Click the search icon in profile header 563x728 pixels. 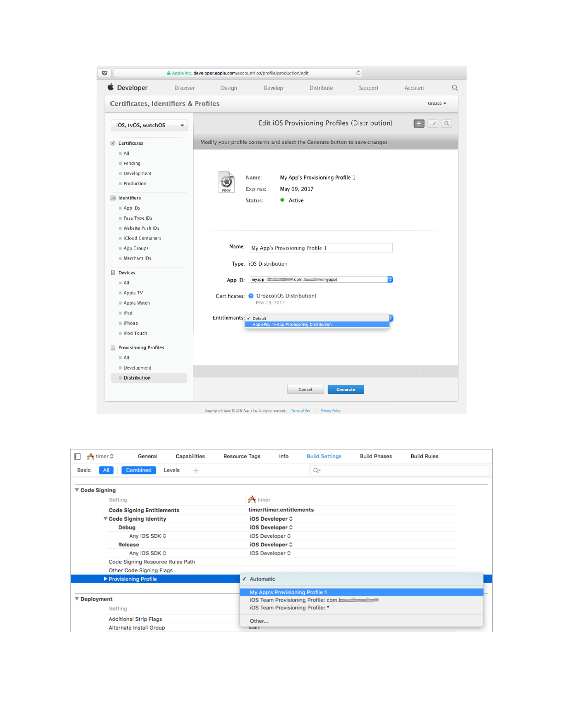446,124
